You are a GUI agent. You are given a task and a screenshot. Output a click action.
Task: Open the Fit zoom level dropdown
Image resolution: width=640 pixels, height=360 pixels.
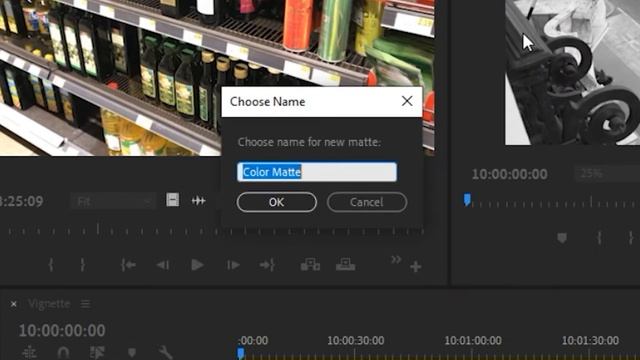(x=113, y=201)
